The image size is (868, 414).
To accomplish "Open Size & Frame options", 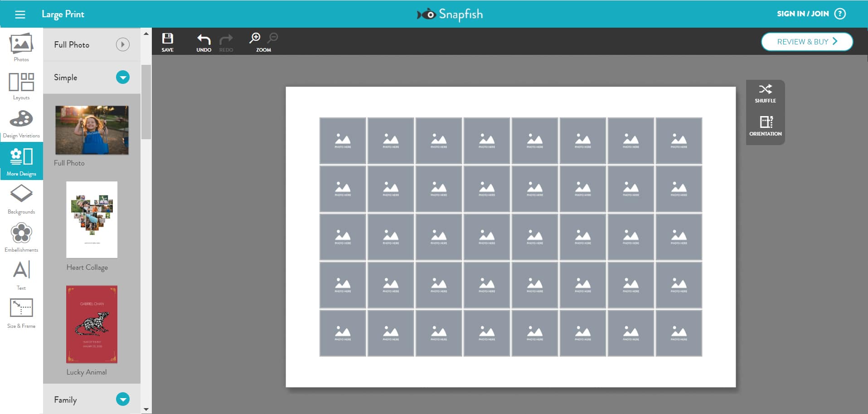I will pos(21,311).
